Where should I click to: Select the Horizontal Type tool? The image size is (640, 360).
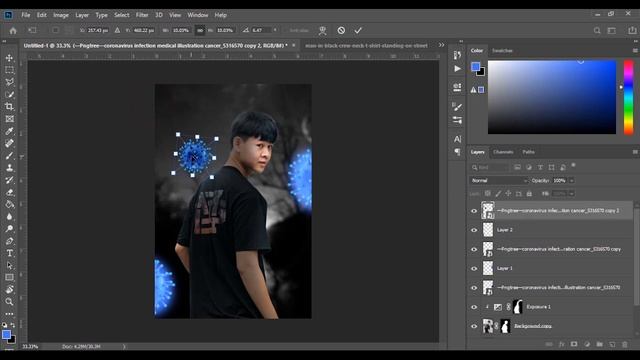9,253
